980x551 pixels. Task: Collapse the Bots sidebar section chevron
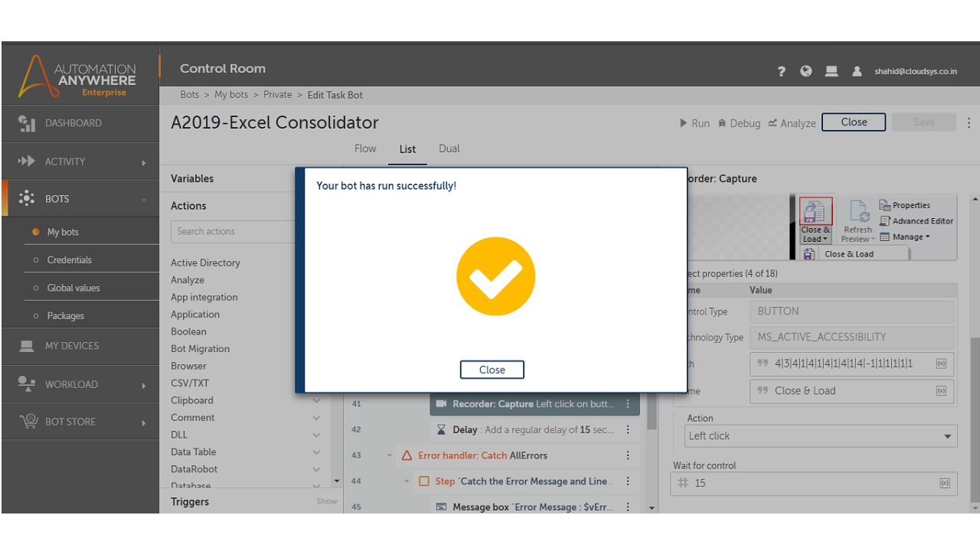coord(143,200)
